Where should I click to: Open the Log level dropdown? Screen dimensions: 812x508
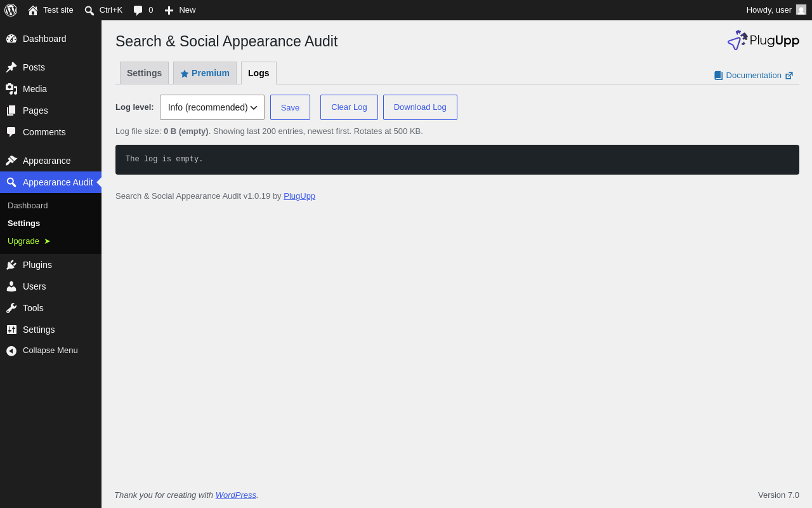[x=212, y=107]
